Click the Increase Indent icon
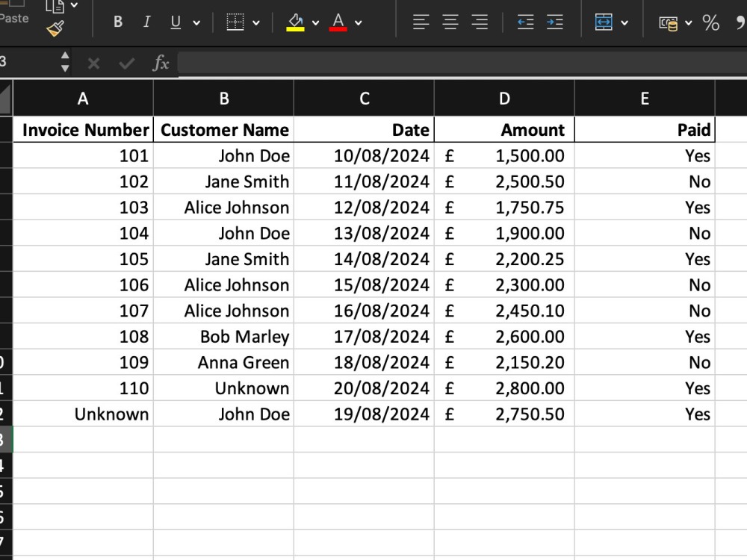The width and height of the screenshot is (747, 560). coord(554,22)
